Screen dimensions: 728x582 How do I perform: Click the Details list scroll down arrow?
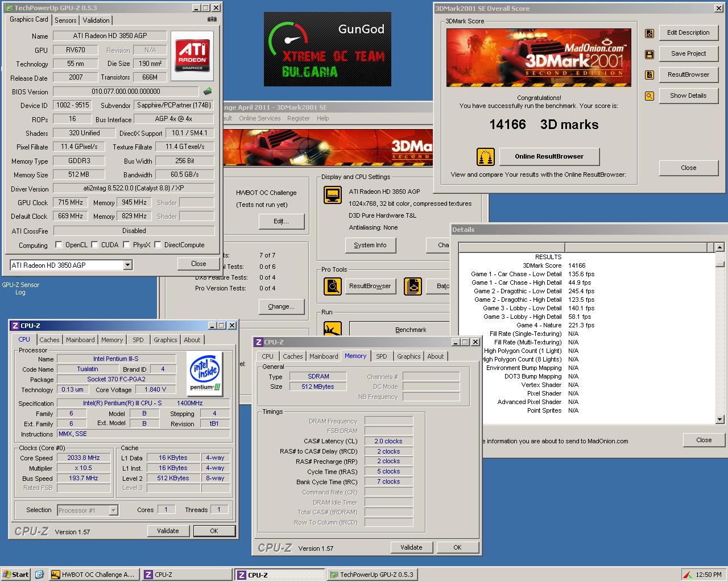click(720, 419)
